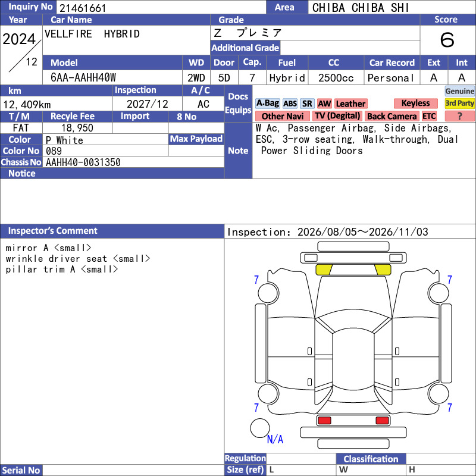Click the question mark tag
Image resolution: width=476 pixels, height=476 pixels.
[459, 116]
